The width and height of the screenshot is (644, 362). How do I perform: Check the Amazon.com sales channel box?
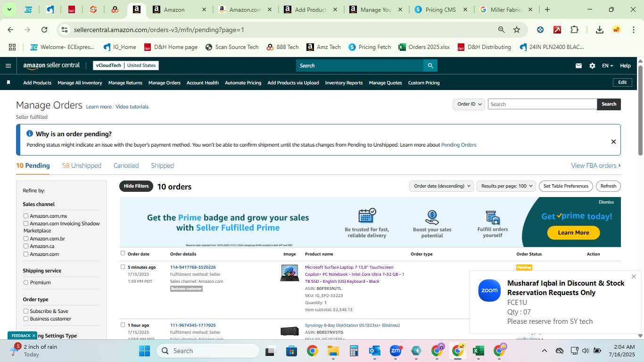click(26, 254)
